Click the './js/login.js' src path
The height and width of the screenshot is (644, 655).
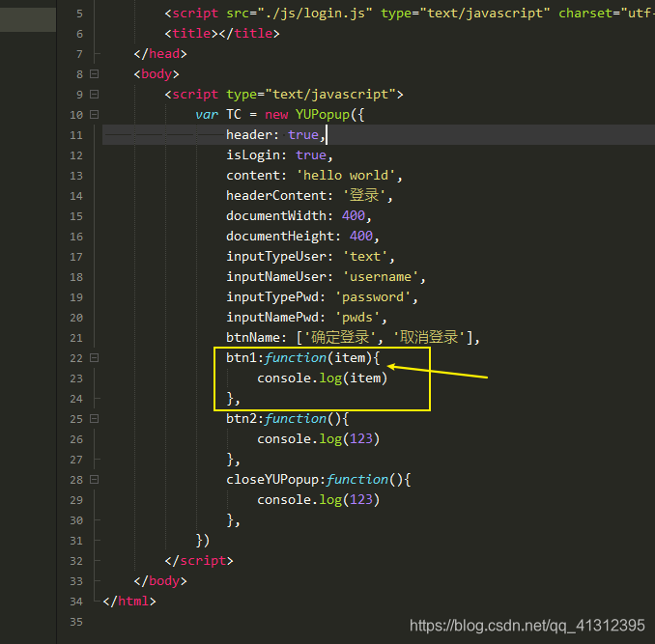point(314,14)
